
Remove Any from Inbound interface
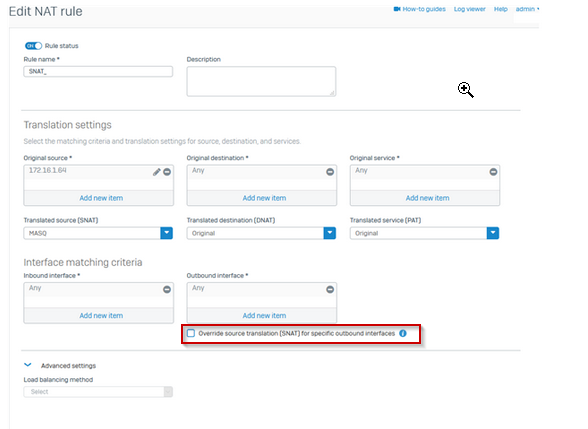(167, 290)
